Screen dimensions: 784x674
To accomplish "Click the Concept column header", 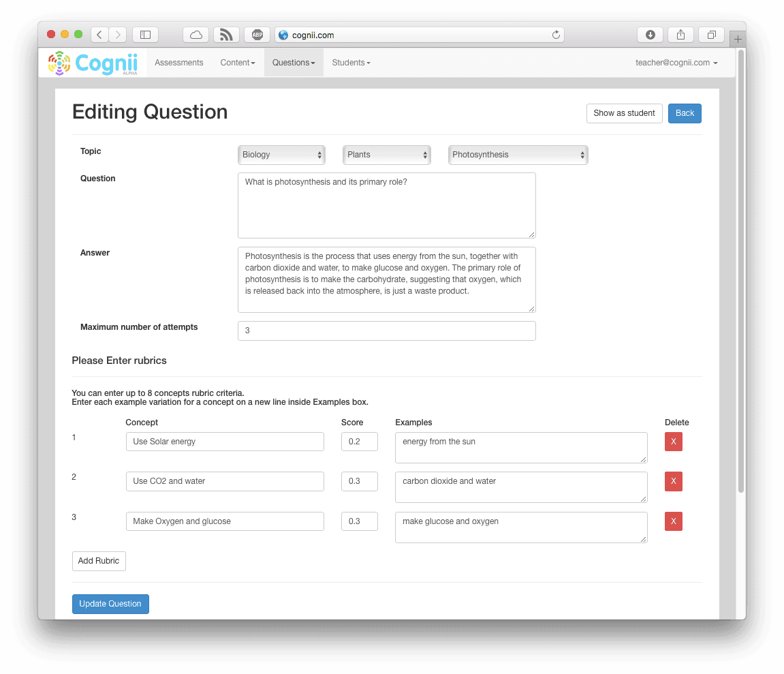I will pos(142,423).
